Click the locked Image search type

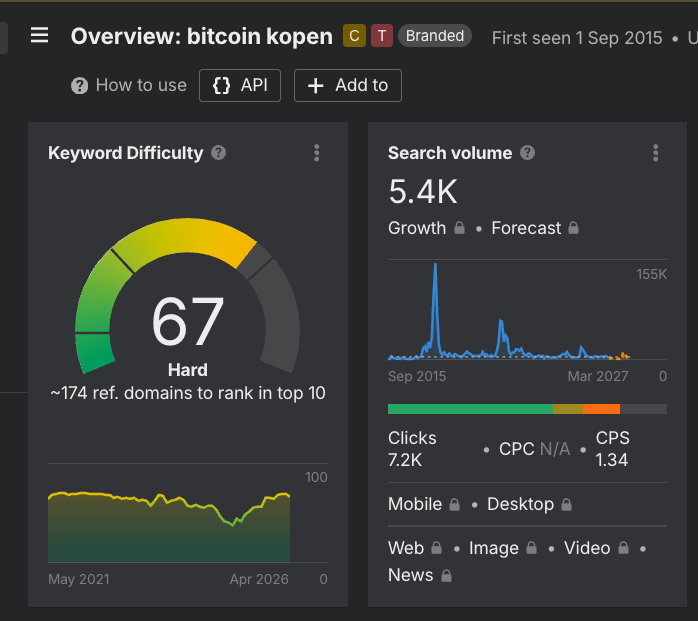coord(503,548)
